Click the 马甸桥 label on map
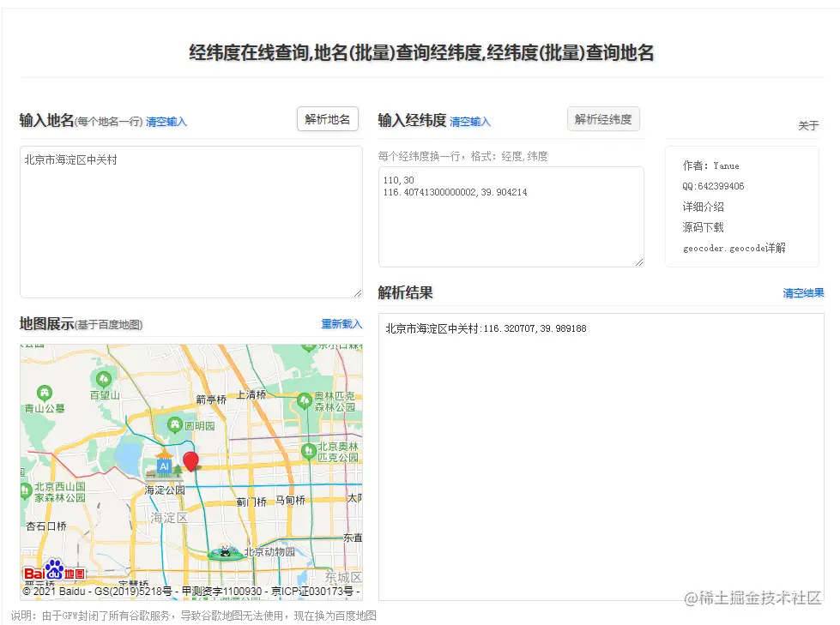This screenshot has height=625, width=840. coord(290,501)
